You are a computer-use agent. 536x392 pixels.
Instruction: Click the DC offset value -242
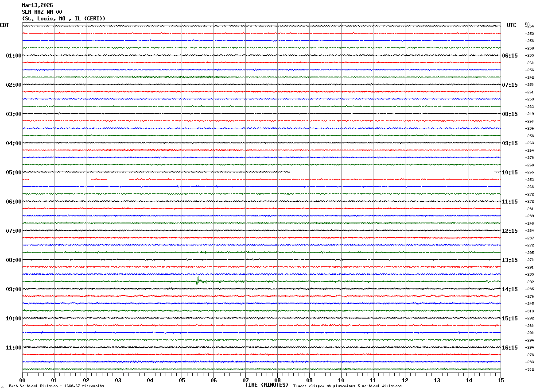[x=529, y=77]
